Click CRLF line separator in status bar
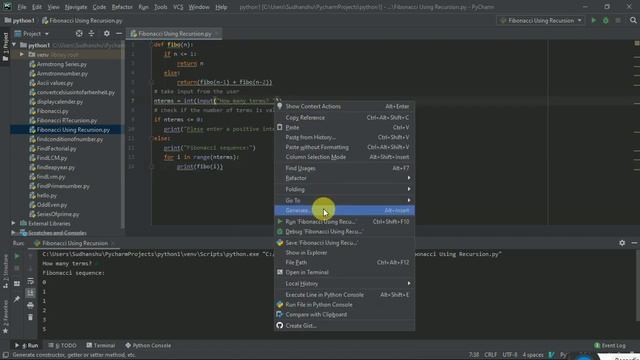Screen dimensions: 640x360 click(490, 355)
